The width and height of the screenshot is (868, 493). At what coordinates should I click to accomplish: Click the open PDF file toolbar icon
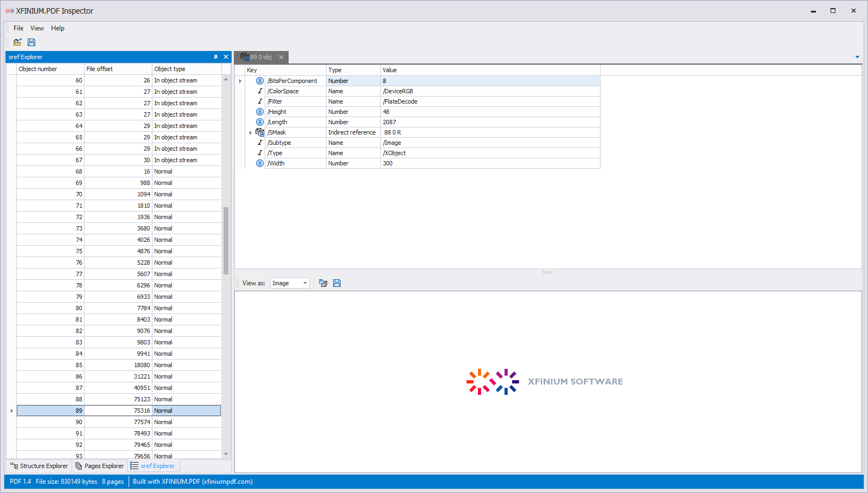click(x=17, y=42)
